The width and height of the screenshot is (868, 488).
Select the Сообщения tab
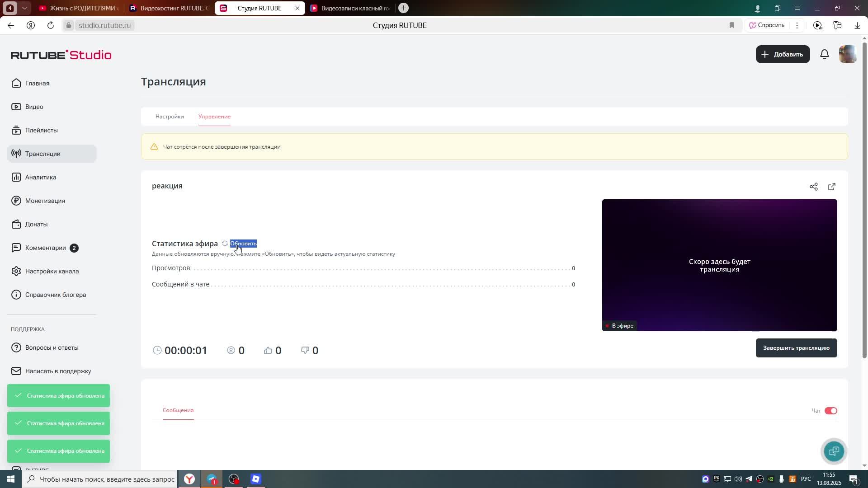178,410
